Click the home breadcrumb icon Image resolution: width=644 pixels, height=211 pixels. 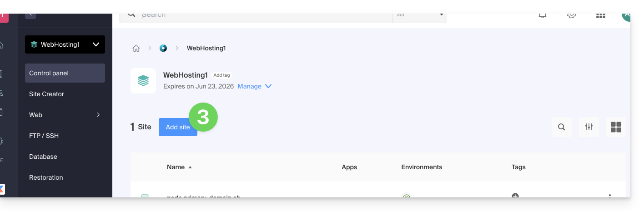tap(136, 48)
